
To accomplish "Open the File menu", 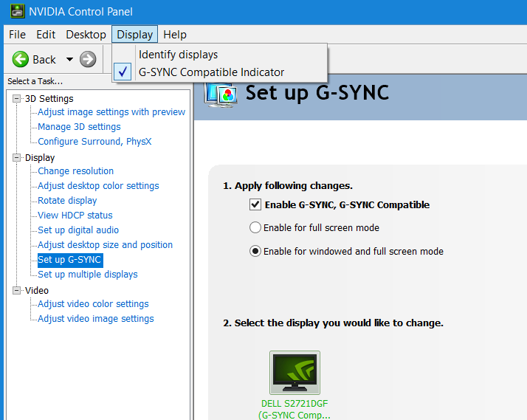I will click(x=17, y=34).
